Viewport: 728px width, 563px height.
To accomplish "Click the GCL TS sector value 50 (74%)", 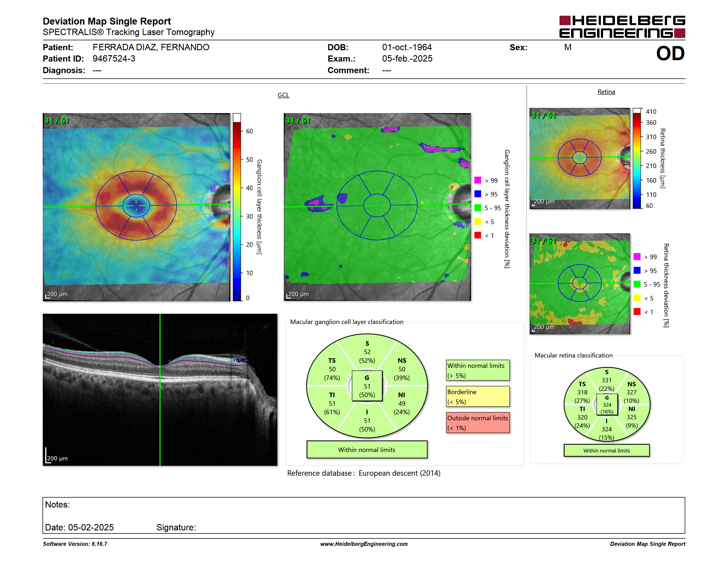I will 332,369.
